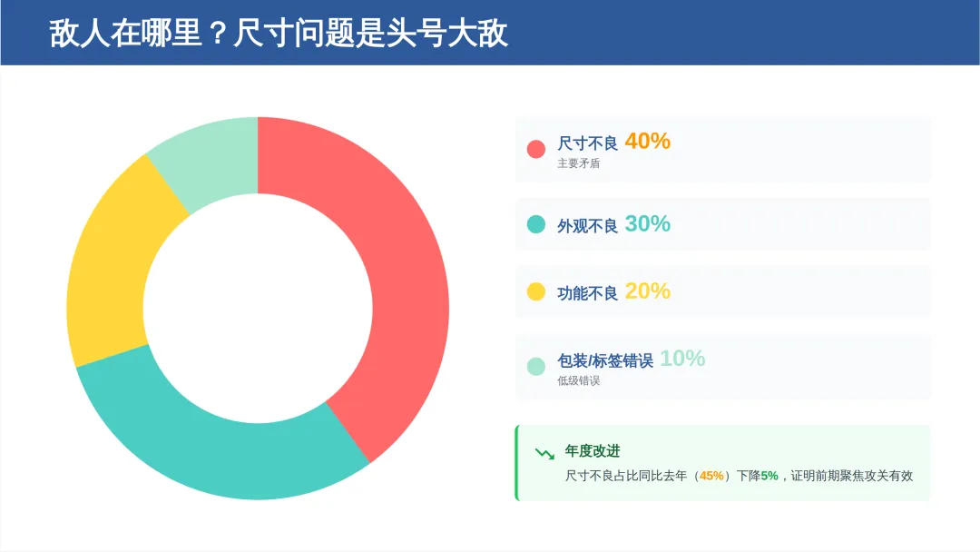This screenshot has height=552, width=980.
Task: Click the yellow 20% value
Action: 648,291
